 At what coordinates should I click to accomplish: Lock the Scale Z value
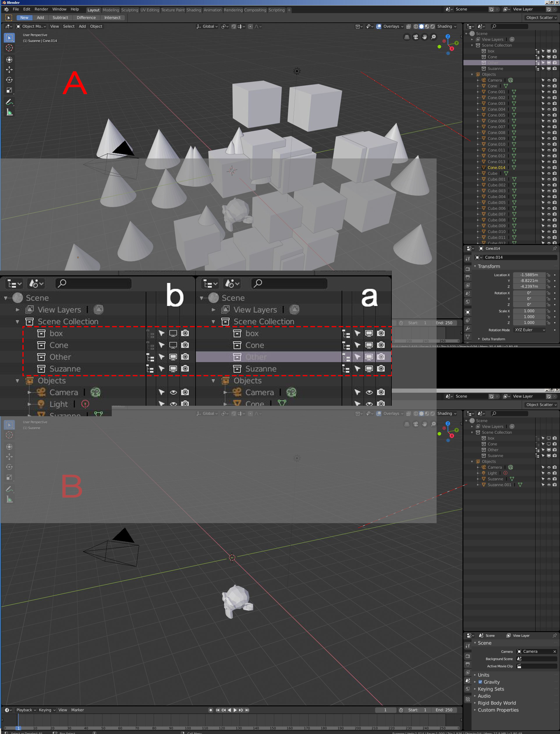pos(548,323)
